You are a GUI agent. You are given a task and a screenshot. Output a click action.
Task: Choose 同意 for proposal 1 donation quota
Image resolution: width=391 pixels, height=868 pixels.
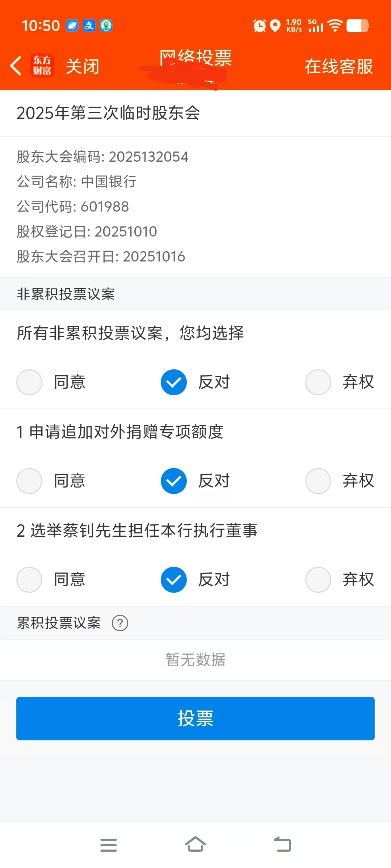pyautogui.click(x=29, y=481)
